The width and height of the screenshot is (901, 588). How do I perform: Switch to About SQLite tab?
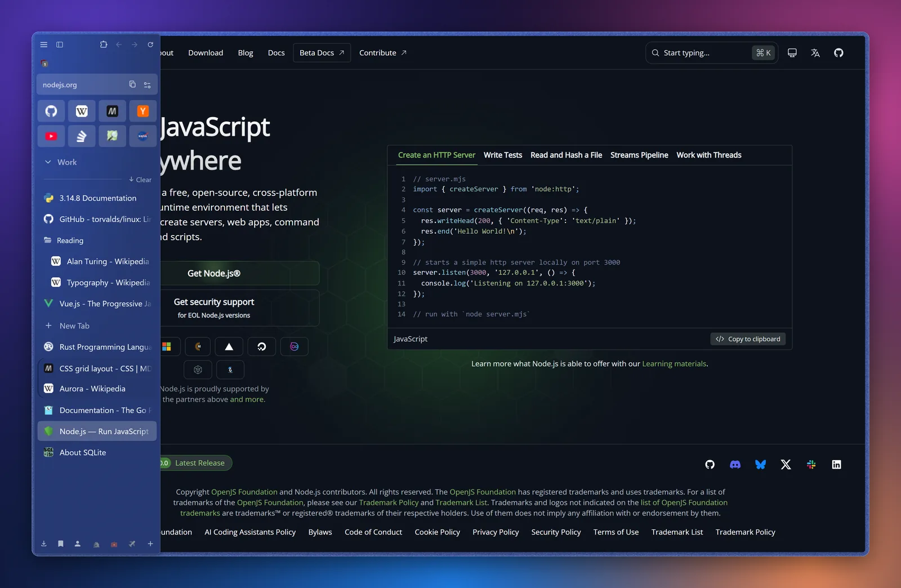click(97, 452)
